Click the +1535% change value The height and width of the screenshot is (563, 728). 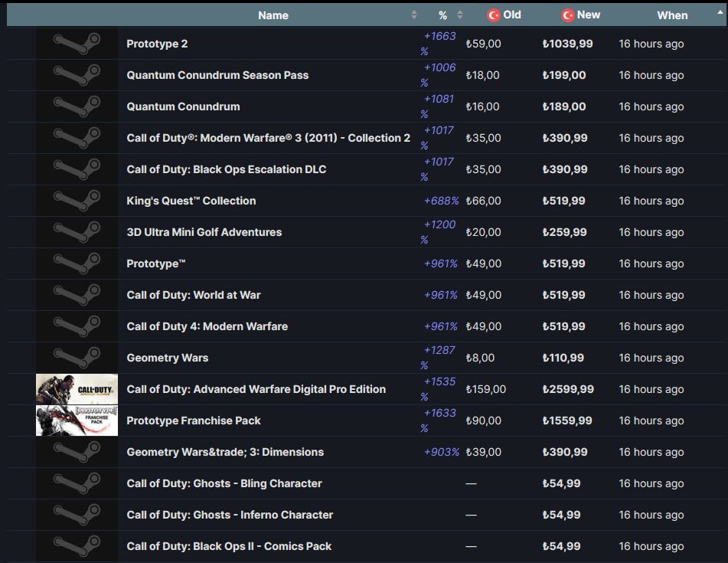tap(439, 389)
